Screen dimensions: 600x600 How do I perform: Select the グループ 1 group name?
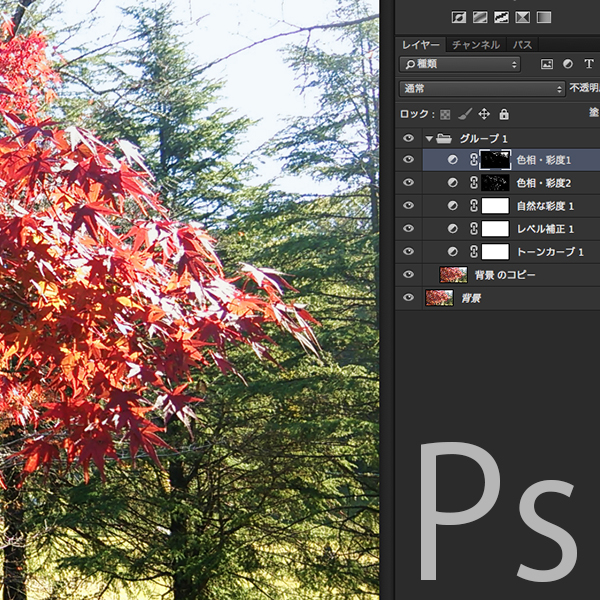point(484,139)
